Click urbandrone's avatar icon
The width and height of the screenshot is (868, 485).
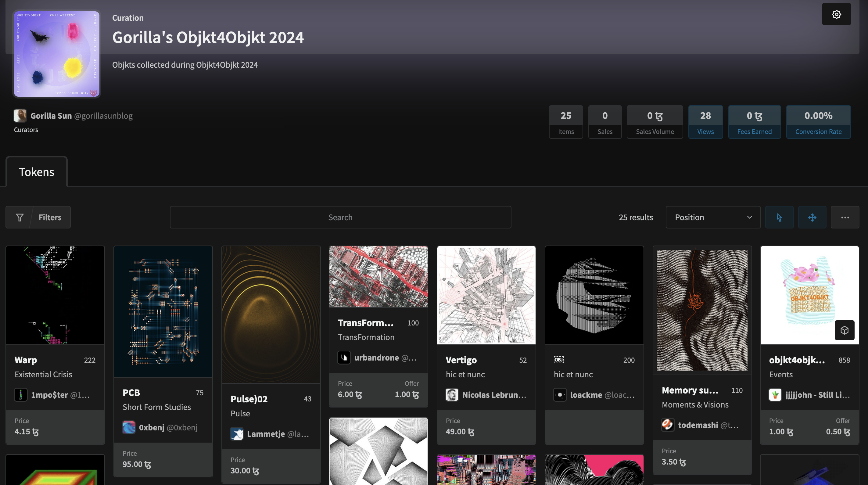(x=344, y=357)
